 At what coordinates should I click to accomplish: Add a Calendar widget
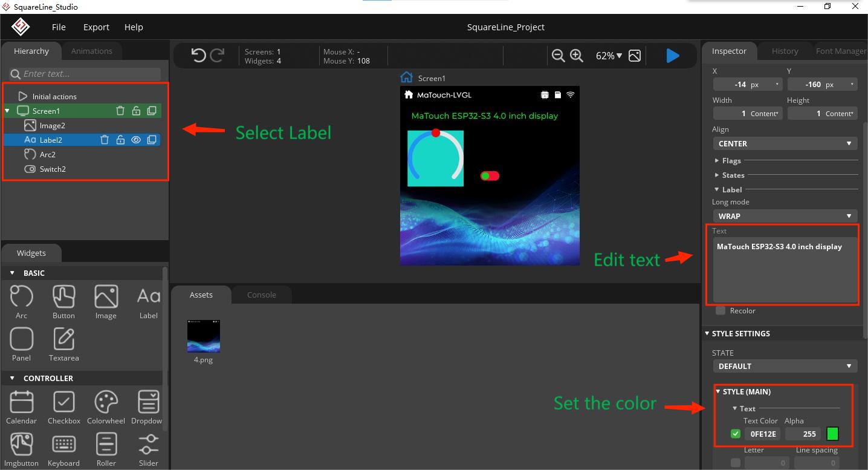(21, 407)
